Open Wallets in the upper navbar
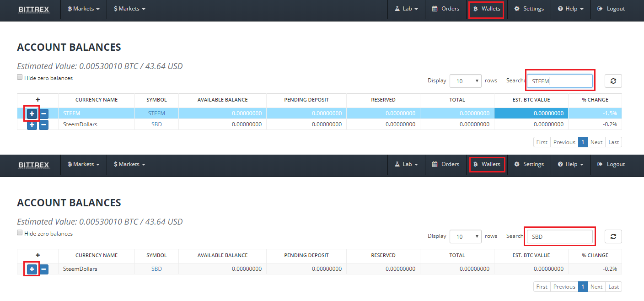644x301 pixels. (x=487, y=9)
